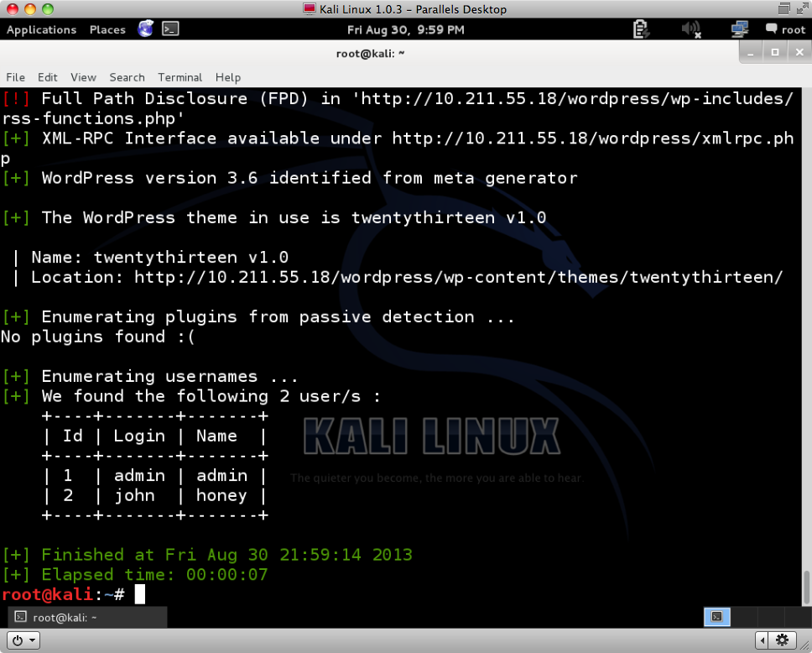The width and height of the screenshot is (812, 653).
Task: Close the root@kali terminal window
Action: click(799, 52)
